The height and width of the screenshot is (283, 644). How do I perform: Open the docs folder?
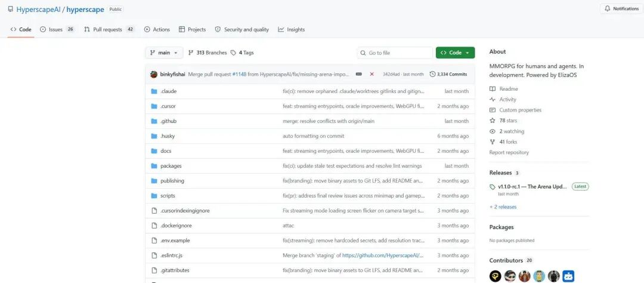166,151
